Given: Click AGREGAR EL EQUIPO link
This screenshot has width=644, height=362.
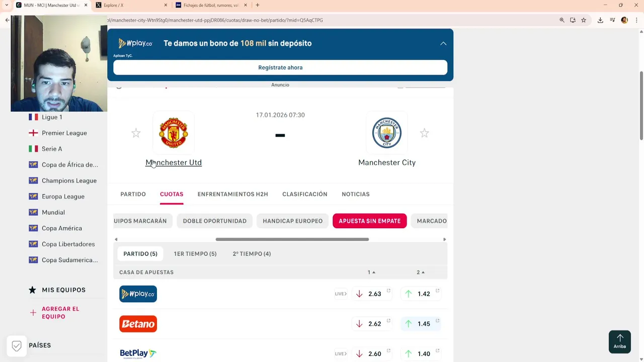Looking at the screenshot, I should point(60,313).
